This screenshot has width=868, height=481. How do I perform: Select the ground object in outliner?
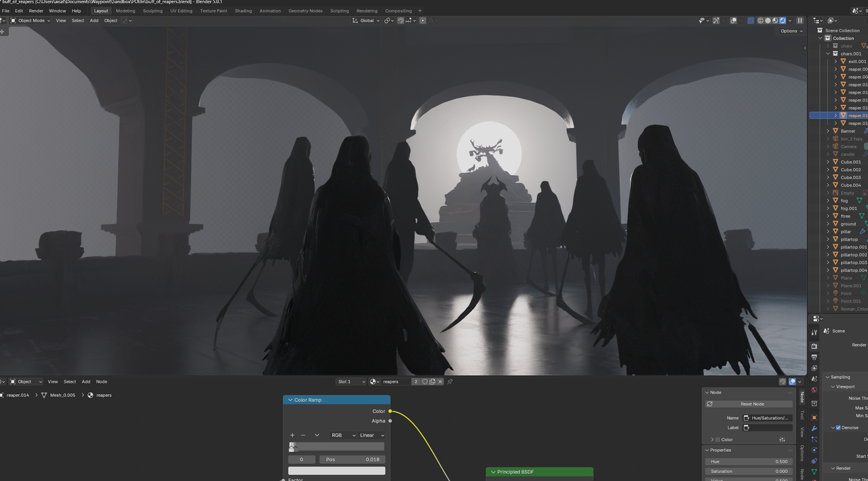click(848, 224)
